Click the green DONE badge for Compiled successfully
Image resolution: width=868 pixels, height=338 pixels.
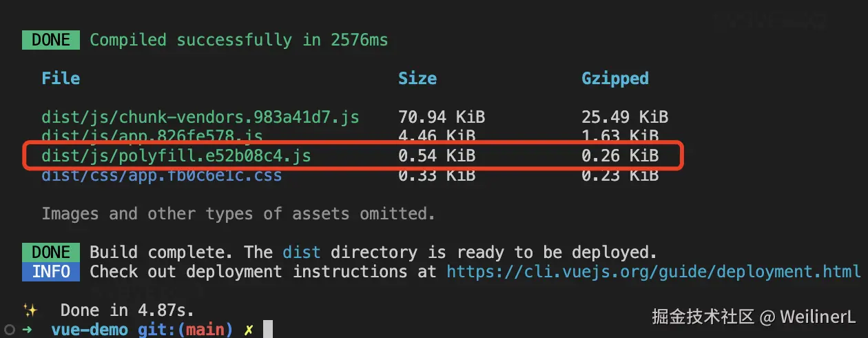(x=50, y=40)
